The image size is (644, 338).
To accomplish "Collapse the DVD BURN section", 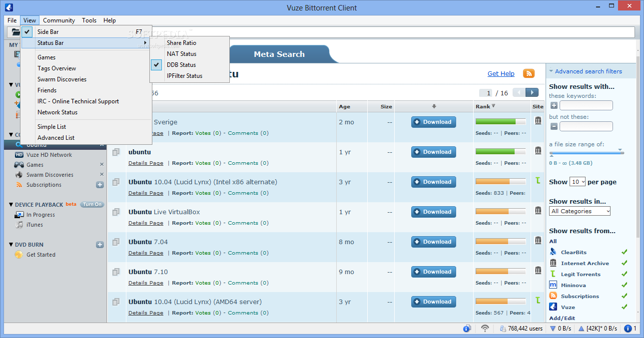I will click(x=11, y=245).
